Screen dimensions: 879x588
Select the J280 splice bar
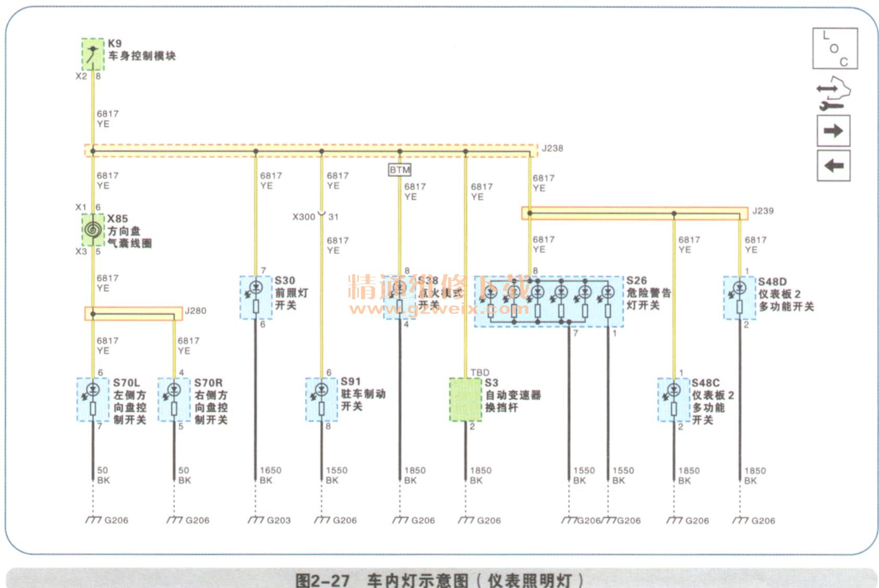pyautogui.click(x=134, y=313)
